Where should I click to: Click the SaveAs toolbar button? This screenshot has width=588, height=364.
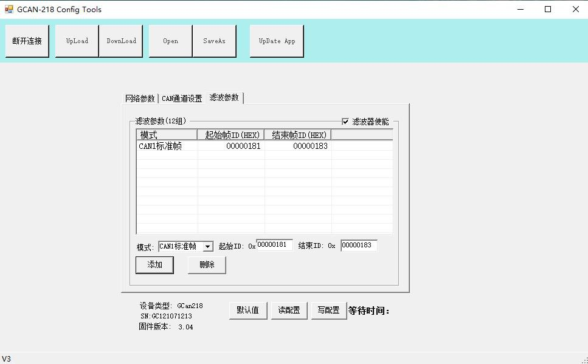(214, 41)
